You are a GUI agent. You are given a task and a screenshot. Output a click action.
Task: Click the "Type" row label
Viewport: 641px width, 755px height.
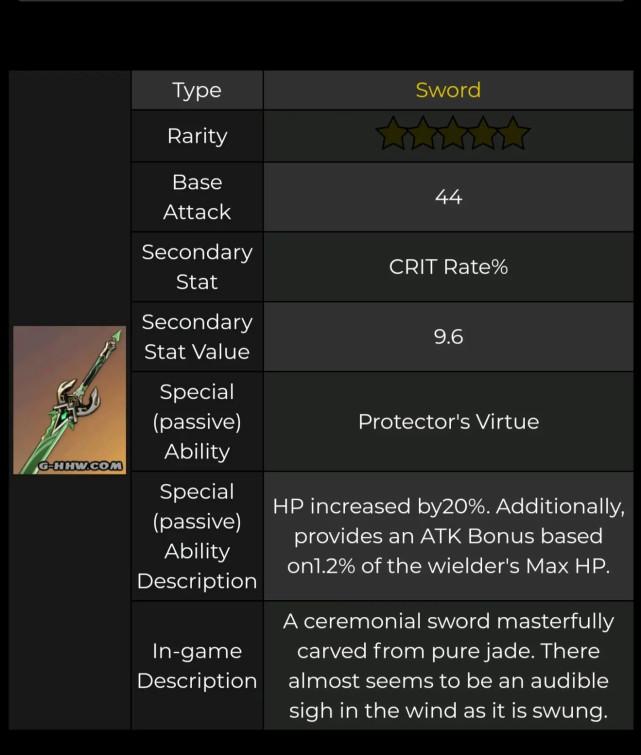pyautogui.click(x=197, y=90)
